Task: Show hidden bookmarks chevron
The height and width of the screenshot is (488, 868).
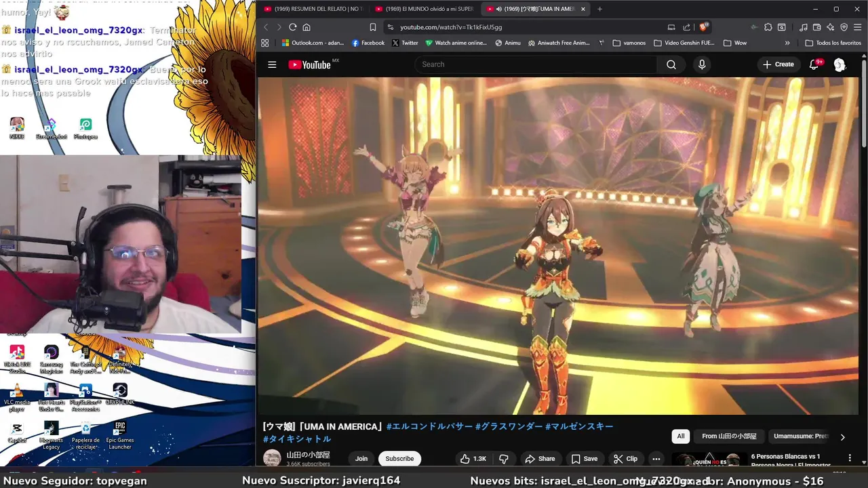Action: [x=787, y=43]
